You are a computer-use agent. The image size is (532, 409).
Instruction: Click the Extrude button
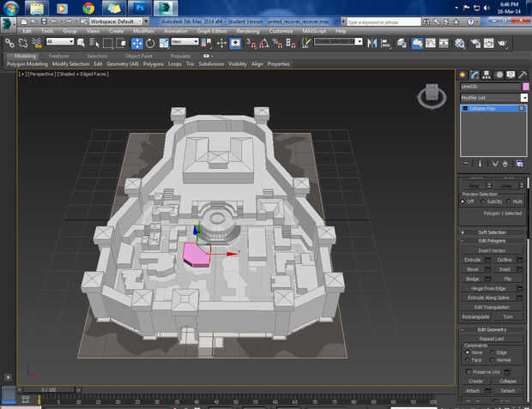(x=473, y=260)
